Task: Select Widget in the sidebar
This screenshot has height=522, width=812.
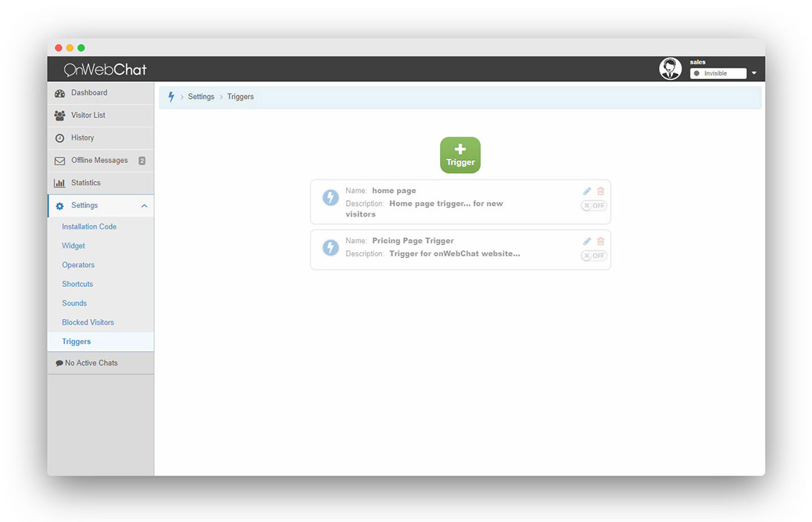Action: [73, 246]
